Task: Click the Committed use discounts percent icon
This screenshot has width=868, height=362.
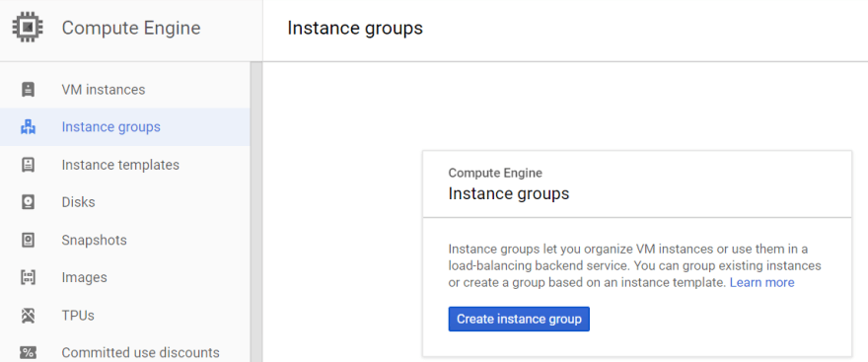Action: (x=28, y=352)
